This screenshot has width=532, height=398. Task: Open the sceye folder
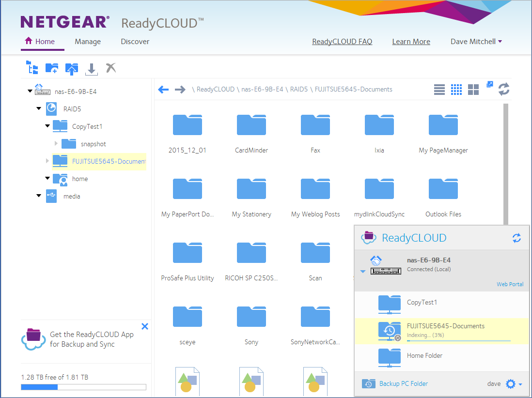point(188,326)
